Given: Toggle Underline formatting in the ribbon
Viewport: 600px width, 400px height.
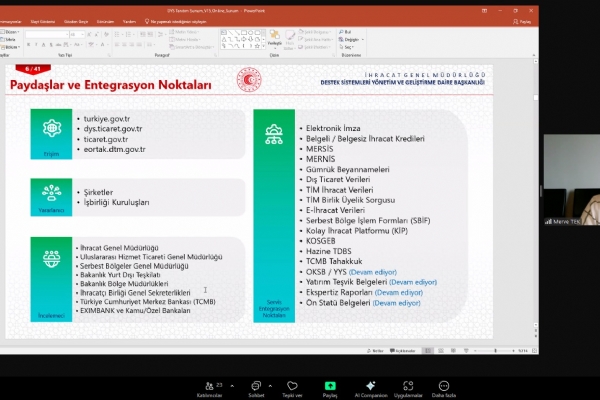Looking at the screenshot, I should (44, 44).
